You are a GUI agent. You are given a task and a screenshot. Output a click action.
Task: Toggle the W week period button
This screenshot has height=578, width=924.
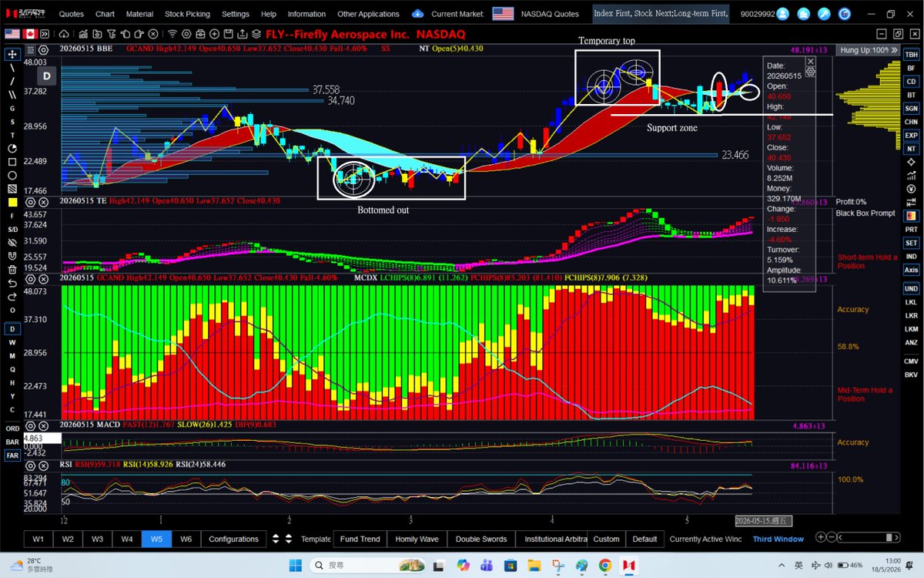[12, 342]
